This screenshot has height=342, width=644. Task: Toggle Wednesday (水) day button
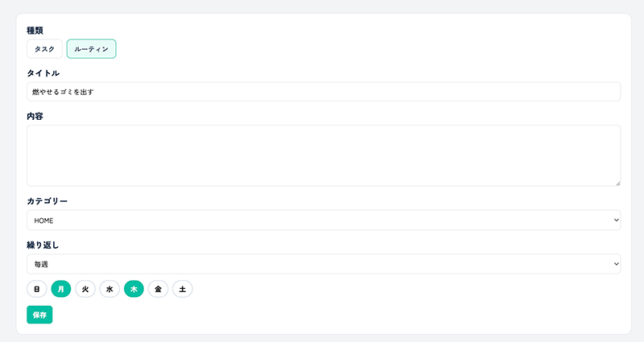109,289
